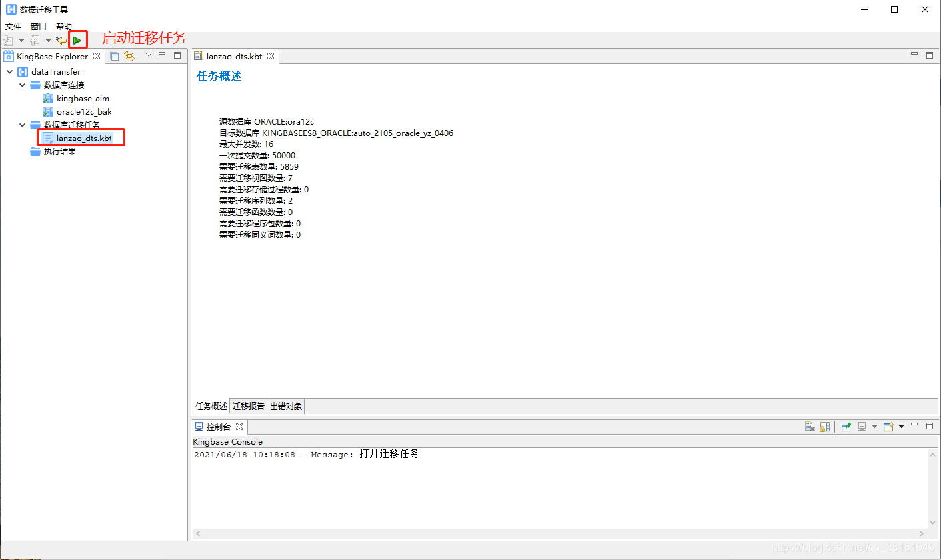Click the kingbase_aim database connection icon
The width and height of the screenshot is (941, 560).
48,98
